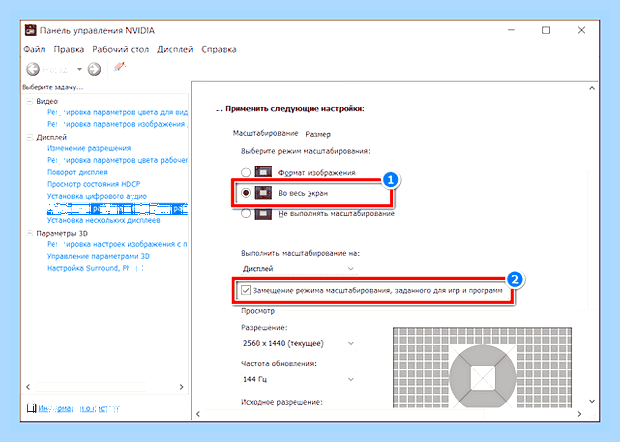Click the right pane horizontal scroll left arrow

198,414
